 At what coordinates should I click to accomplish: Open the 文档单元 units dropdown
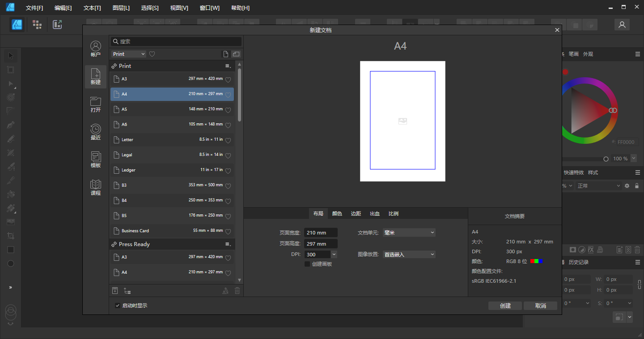click(409, 233)
